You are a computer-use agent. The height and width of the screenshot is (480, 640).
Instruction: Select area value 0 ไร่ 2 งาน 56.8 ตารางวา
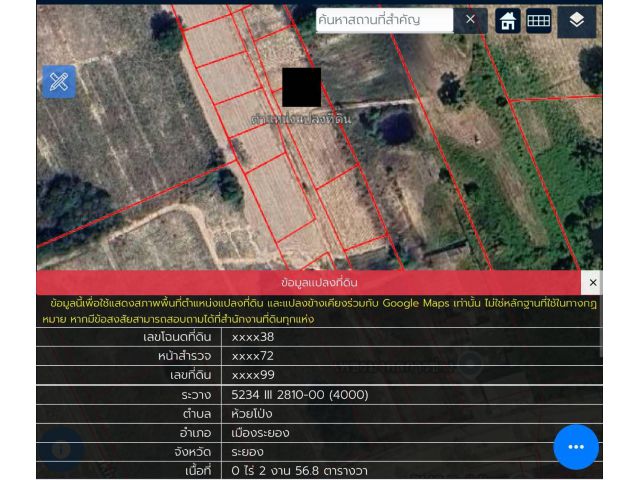[299, 471]
